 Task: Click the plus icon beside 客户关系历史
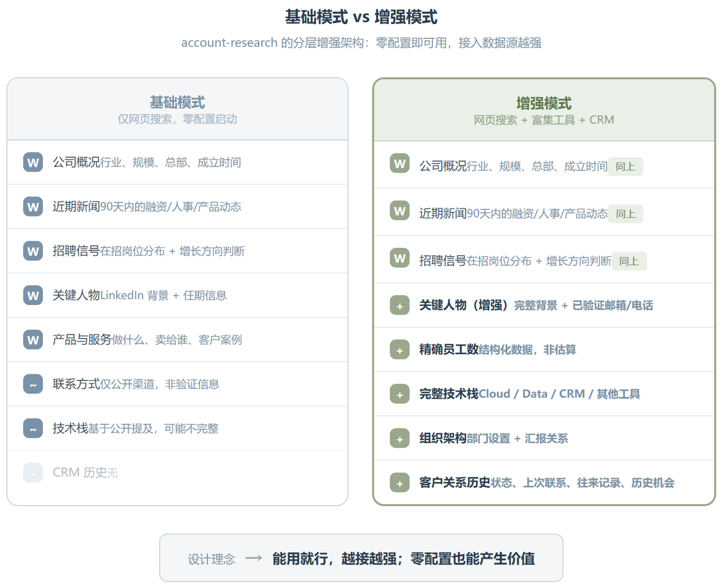coord(400,483)
